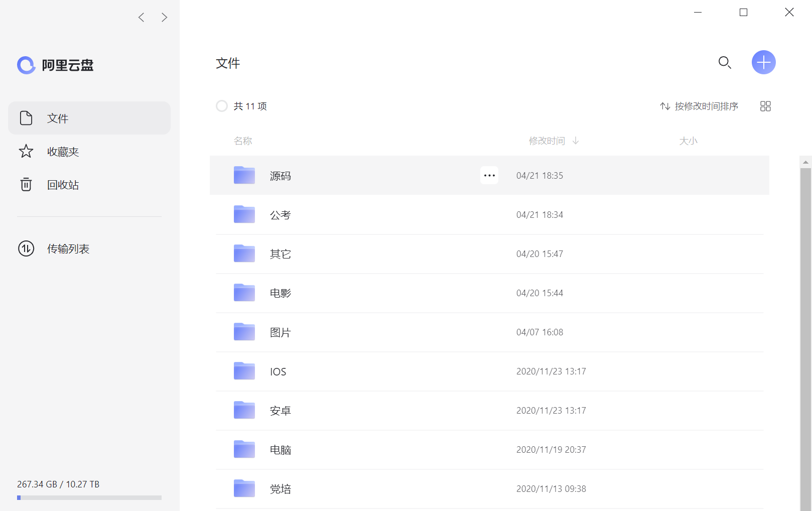Select the 公考 folder name
This screenshot has height=511, width=812.
pos(281,215)
